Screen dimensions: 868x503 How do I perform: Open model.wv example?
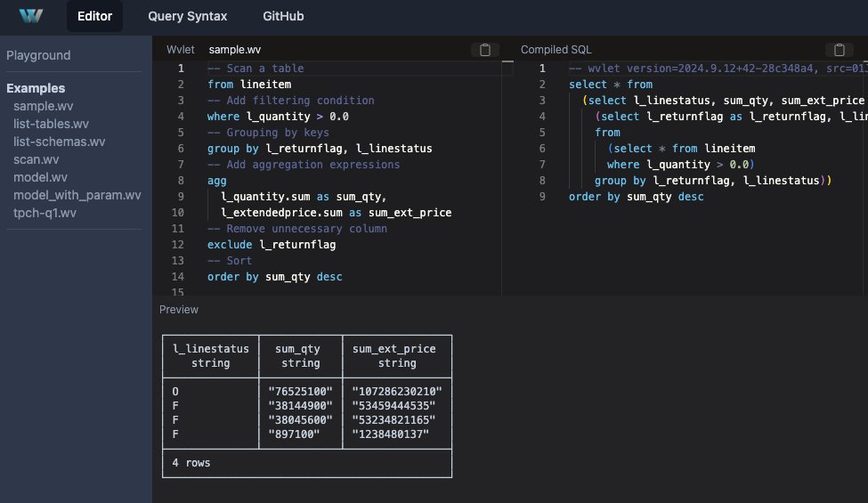point(40,177)
